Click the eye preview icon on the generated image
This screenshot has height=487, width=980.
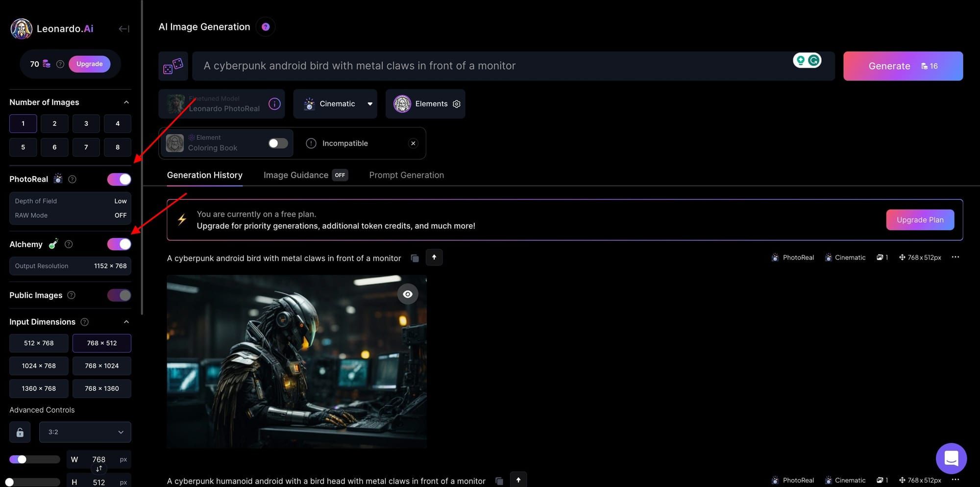click(x=408, y=294)
